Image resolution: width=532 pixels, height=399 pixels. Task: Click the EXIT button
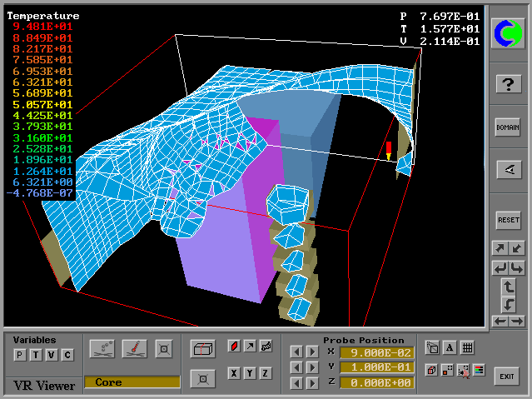click(506, 377)
